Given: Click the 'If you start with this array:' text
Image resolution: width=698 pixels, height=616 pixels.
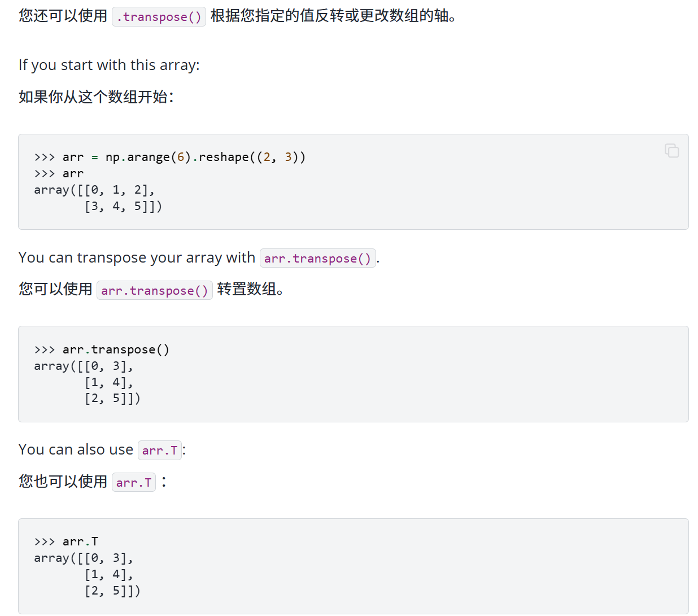Looking at the screenshot, I should click(109, 65).
